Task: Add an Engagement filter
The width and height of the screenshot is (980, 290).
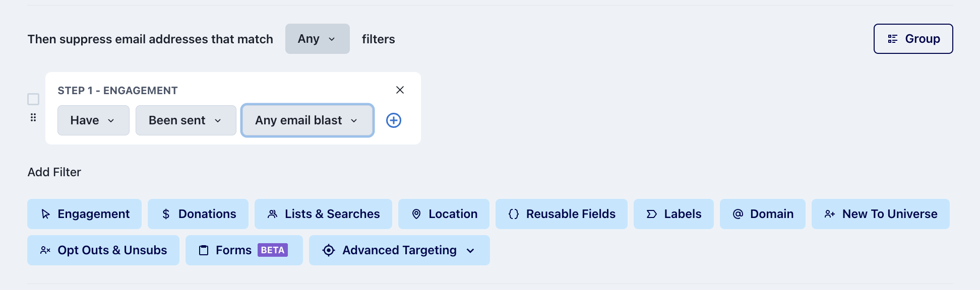Action: click(x=85, y=214)
